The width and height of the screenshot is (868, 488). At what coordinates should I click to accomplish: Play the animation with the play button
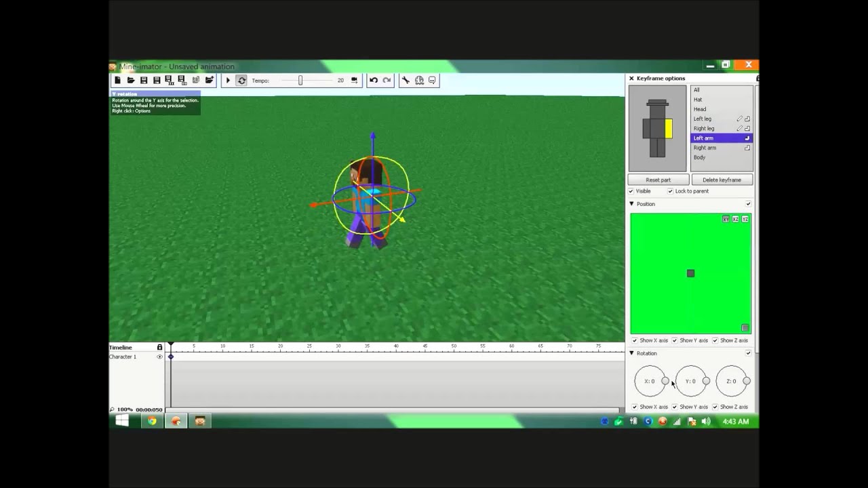[x=228, y=80]
